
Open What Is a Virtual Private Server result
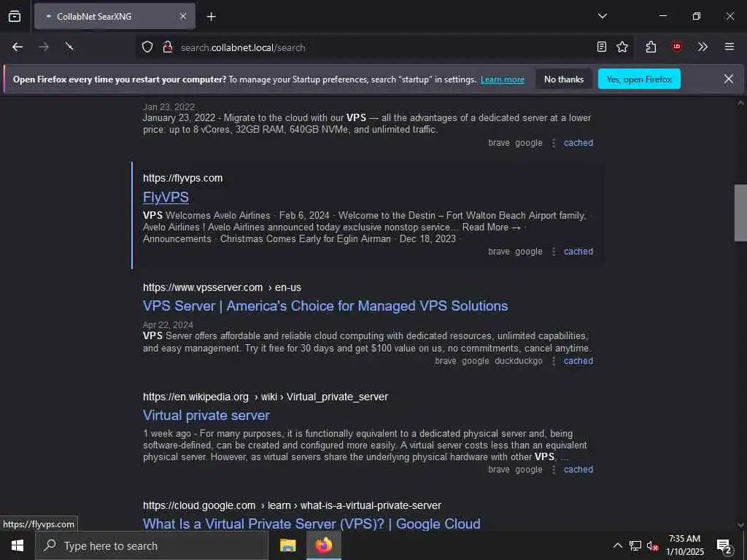click(311, 524)
